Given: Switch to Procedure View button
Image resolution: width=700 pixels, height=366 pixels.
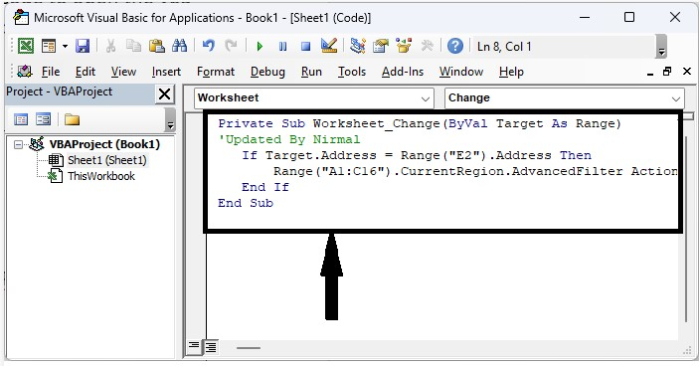Looking at the screenshot, I should point(194,346).
